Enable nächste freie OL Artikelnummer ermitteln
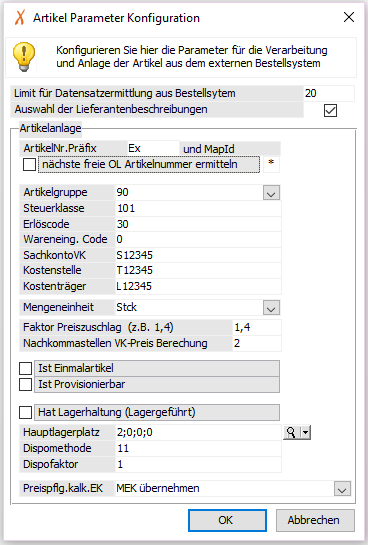This screenshot has height=545, width=368. [30, 164]
